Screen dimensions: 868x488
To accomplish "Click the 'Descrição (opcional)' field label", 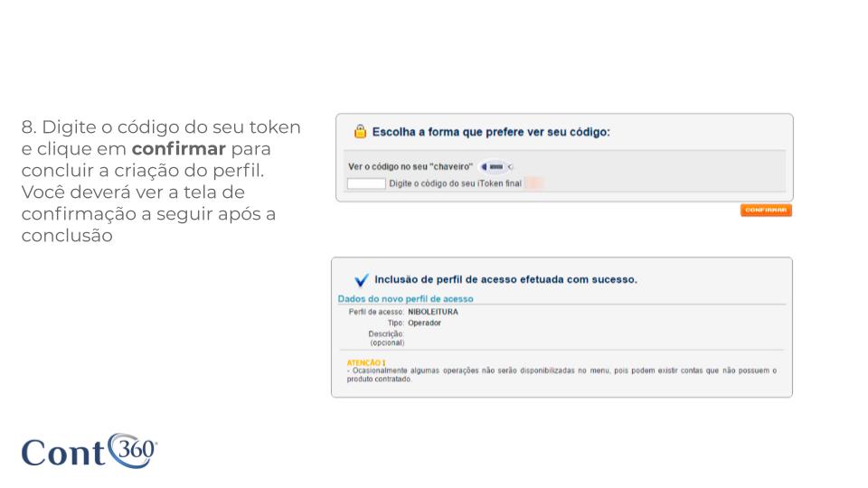I will [386, 338].
